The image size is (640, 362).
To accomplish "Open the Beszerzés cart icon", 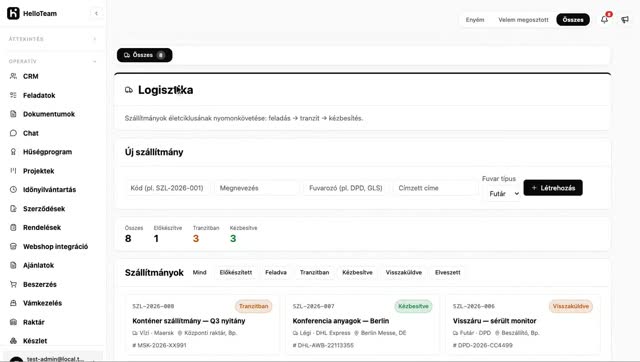I will (x=13, y=284).
